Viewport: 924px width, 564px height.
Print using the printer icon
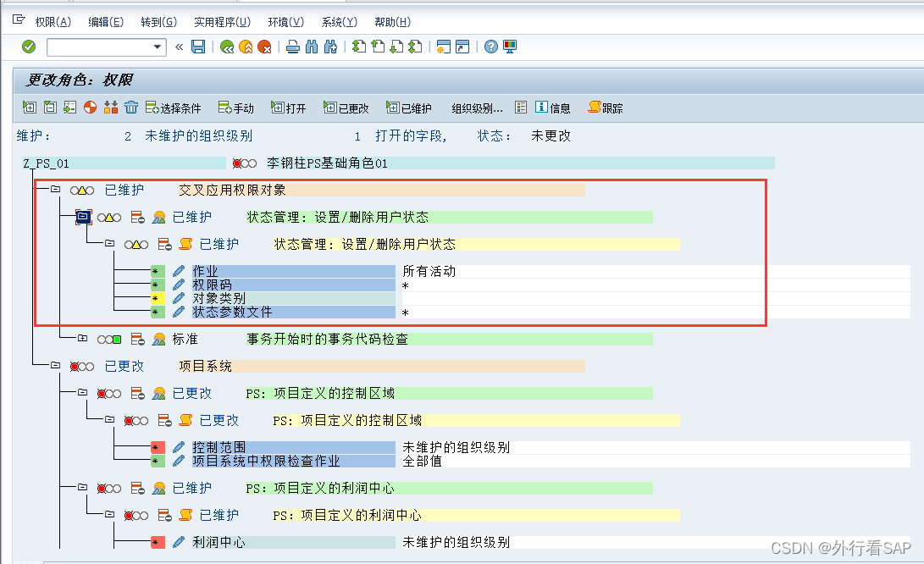tap(293, 47)
